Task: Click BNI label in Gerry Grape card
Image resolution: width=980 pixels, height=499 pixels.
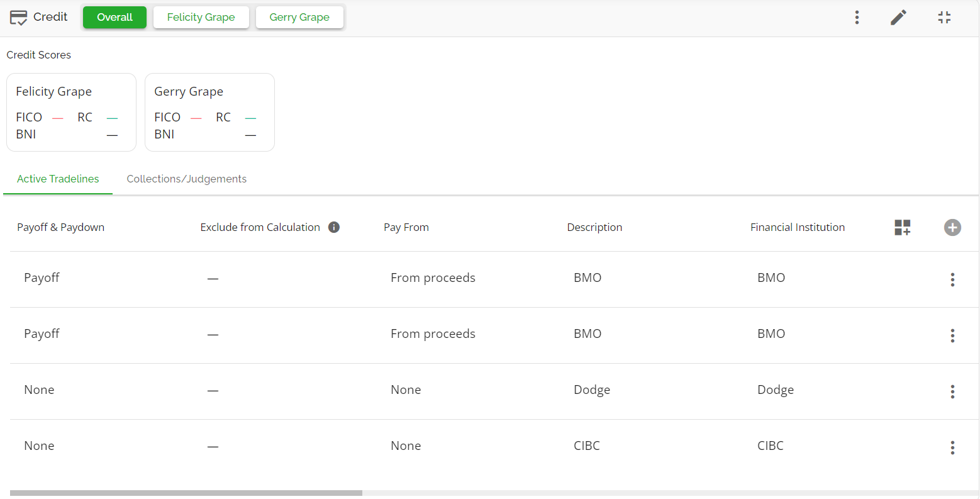Action: coord(164,134)
